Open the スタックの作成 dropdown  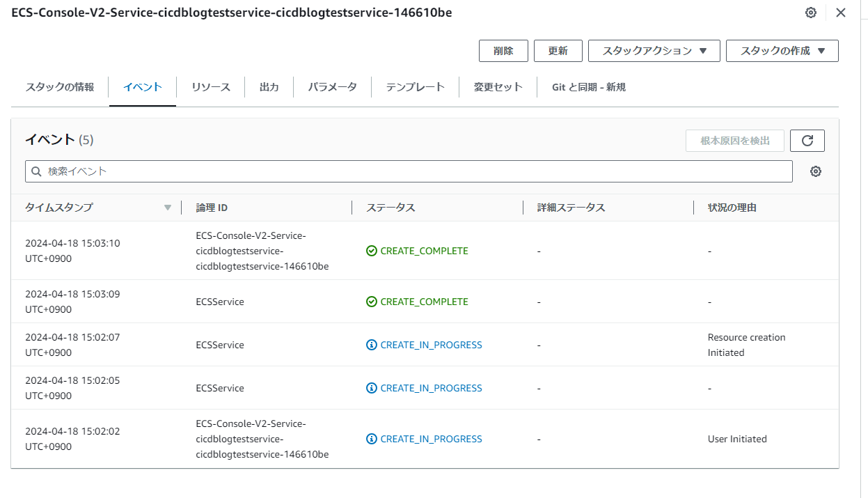(782, 51)
